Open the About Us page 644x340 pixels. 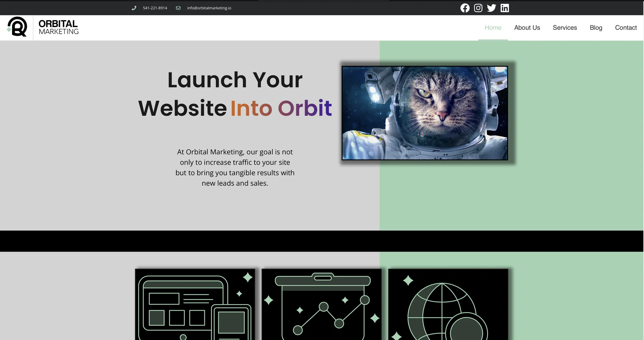527,27
